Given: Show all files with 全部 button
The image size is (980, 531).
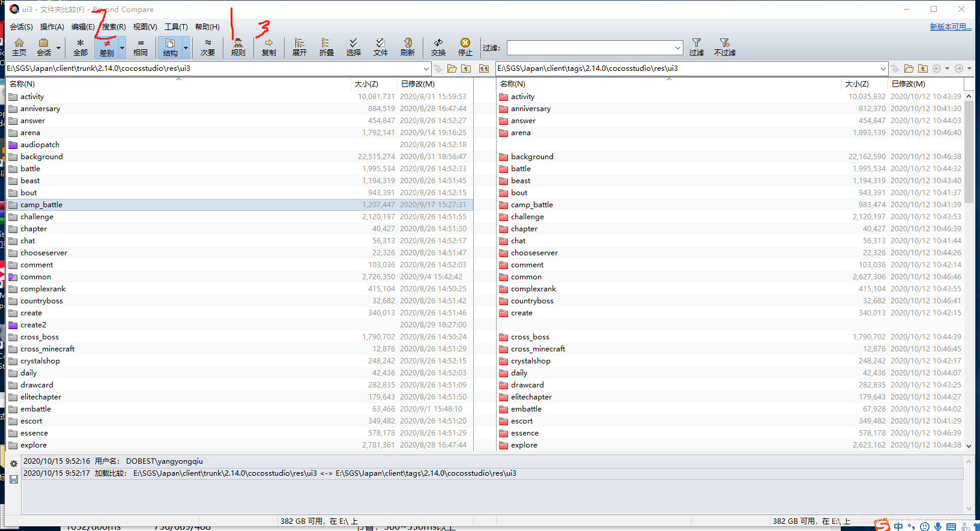Looking at the screenshot, I should tap(80, 47).
